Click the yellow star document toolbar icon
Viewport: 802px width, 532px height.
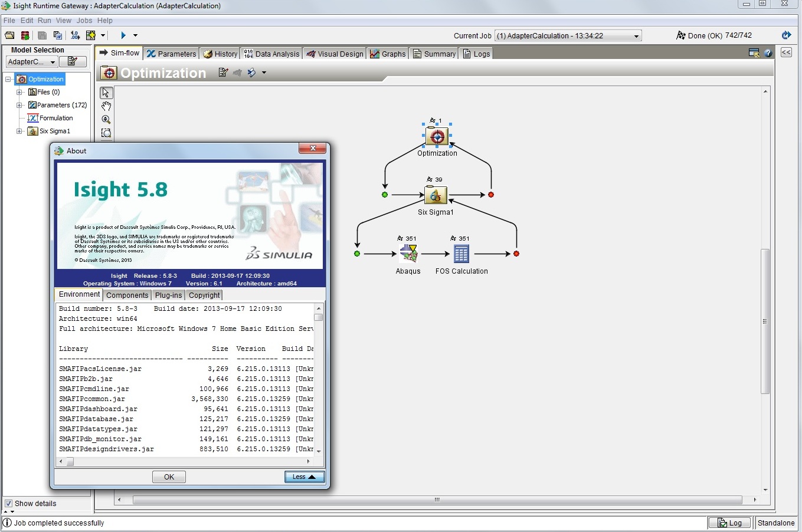point(91,35)
